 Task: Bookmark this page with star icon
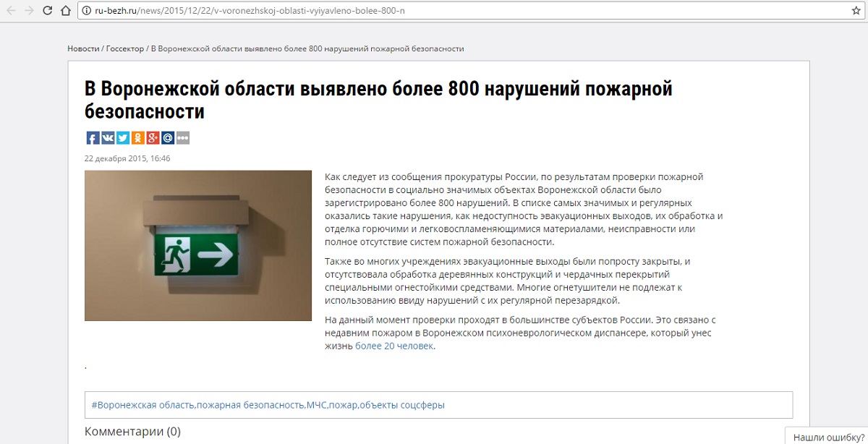click(856, 11)
